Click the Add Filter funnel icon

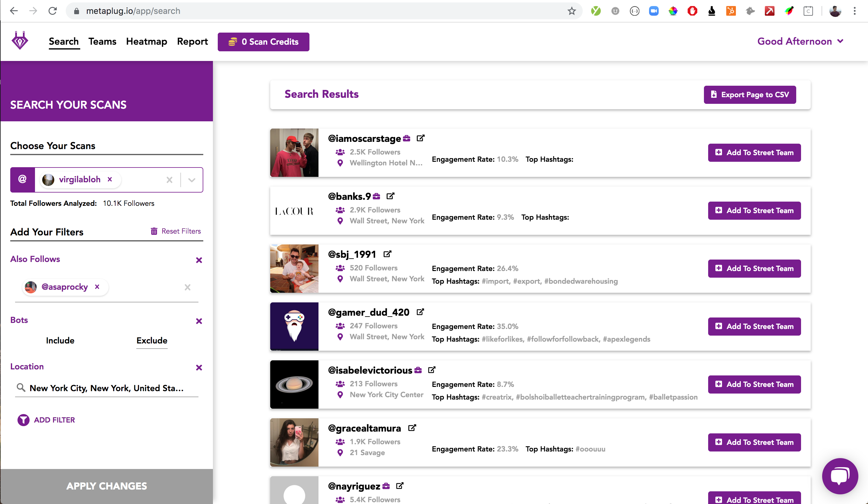pyautogui.click(x=24, y=420)
